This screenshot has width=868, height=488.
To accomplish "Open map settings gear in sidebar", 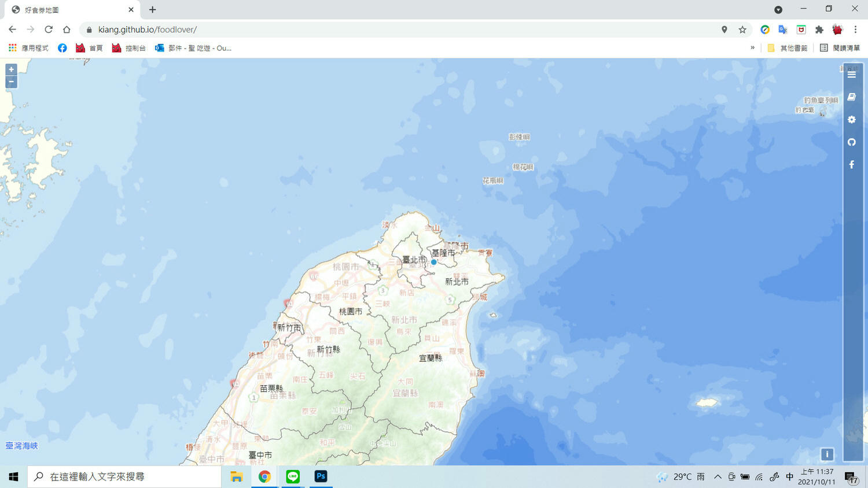I will pos(851,120).
